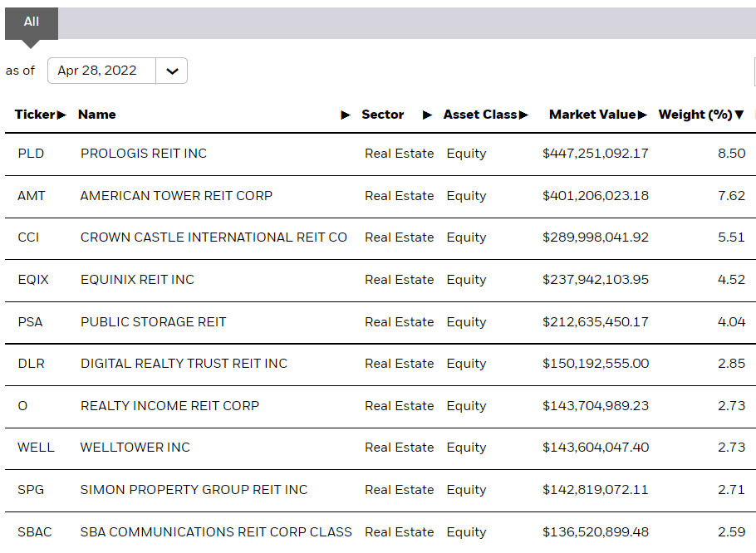The height and width of the screenshot is (553, 756).
Task: Click weight value 2.71
Action: click(x=731, y=490)
